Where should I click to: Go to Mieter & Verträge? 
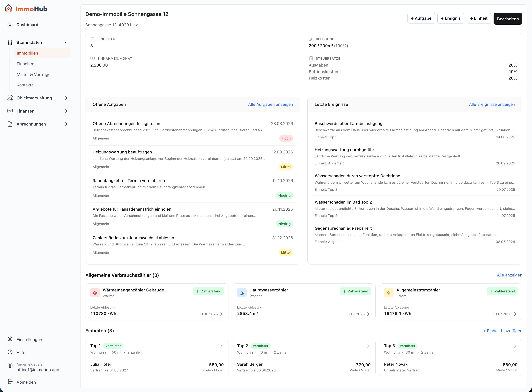[43, 75]
